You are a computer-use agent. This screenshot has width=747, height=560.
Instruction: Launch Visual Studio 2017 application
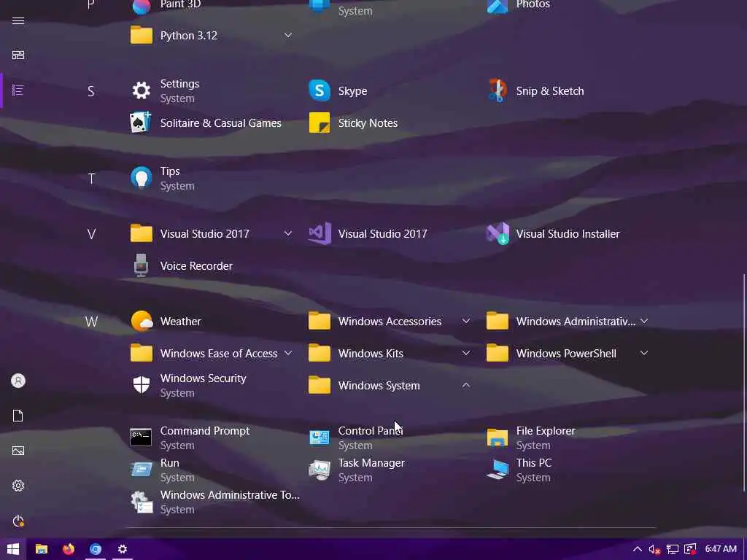(390, 234)
